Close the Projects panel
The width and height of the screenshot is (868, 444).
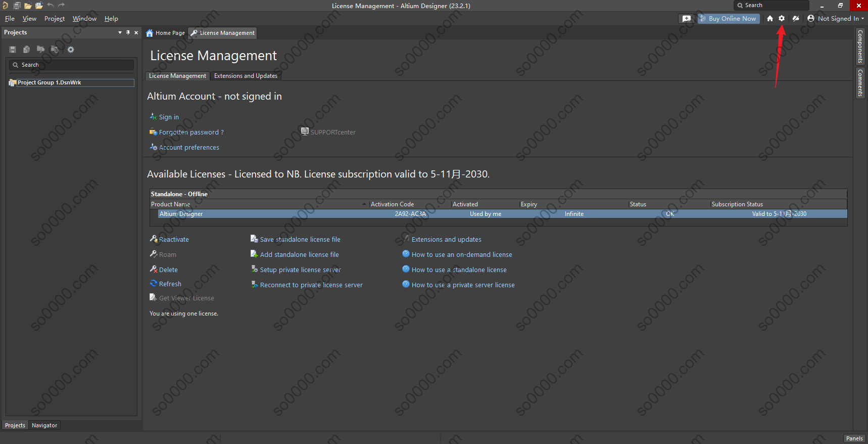coord(136,32)
